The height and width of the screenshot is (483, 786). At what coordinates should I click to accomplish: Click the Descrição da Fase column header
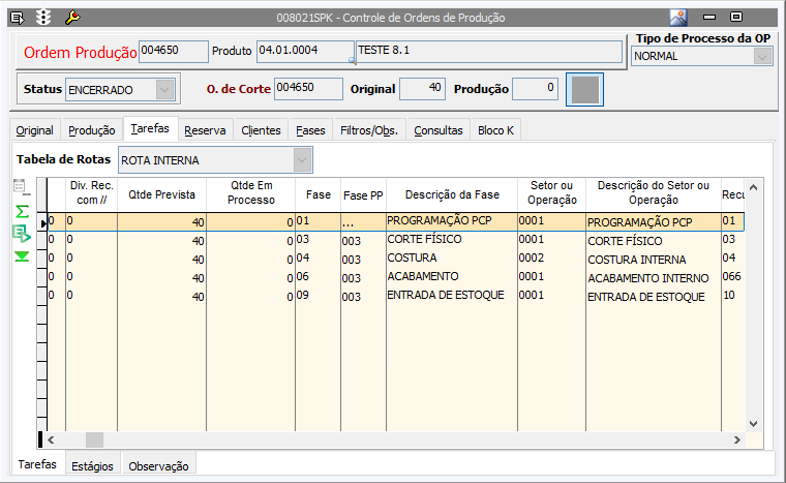[x=452, y=195]
